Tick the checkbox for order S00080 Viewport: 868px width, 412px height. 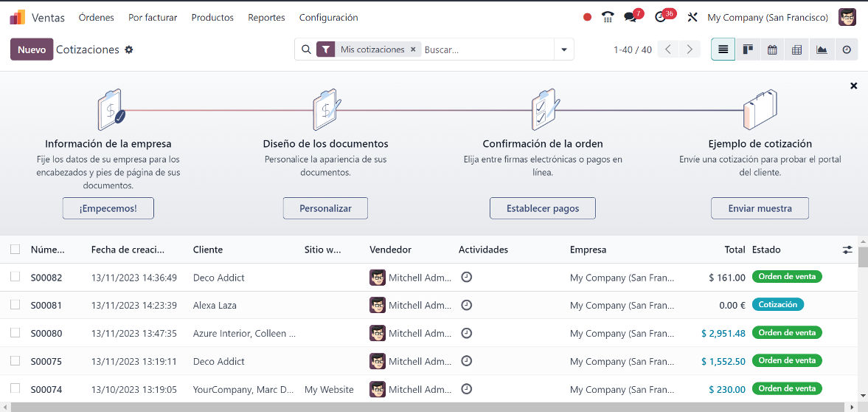point(15,333)
